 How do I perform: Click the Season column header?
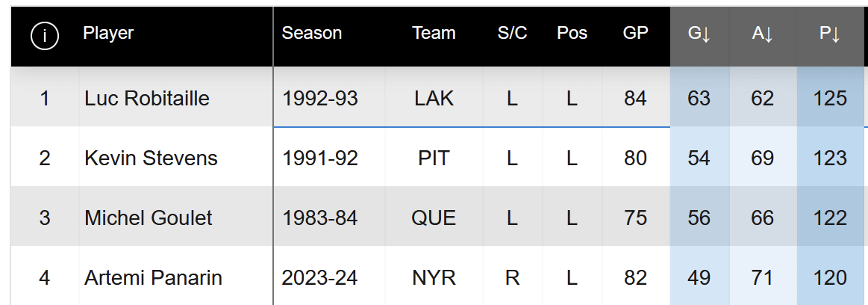coord(312,33)
